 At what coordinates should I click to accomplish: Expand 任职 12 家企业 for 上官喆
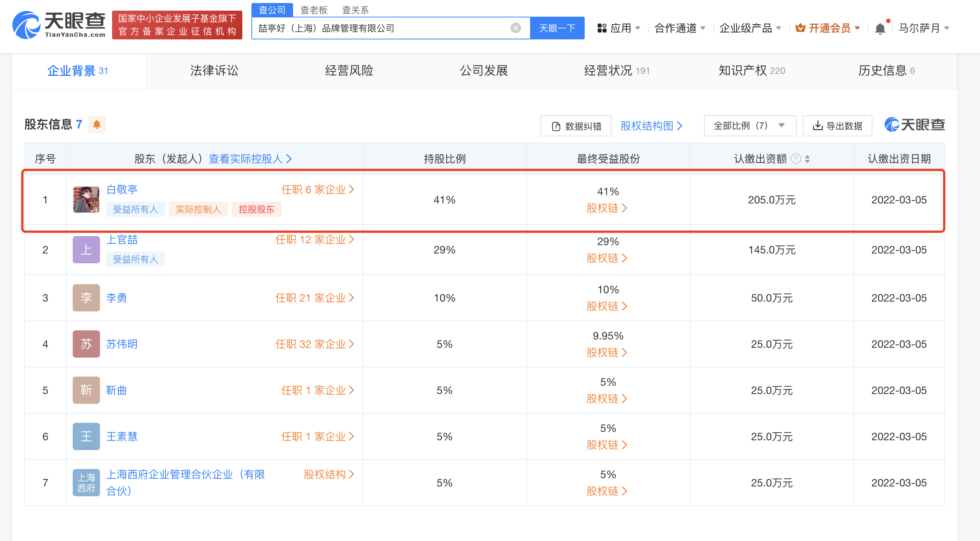(315, 240)
